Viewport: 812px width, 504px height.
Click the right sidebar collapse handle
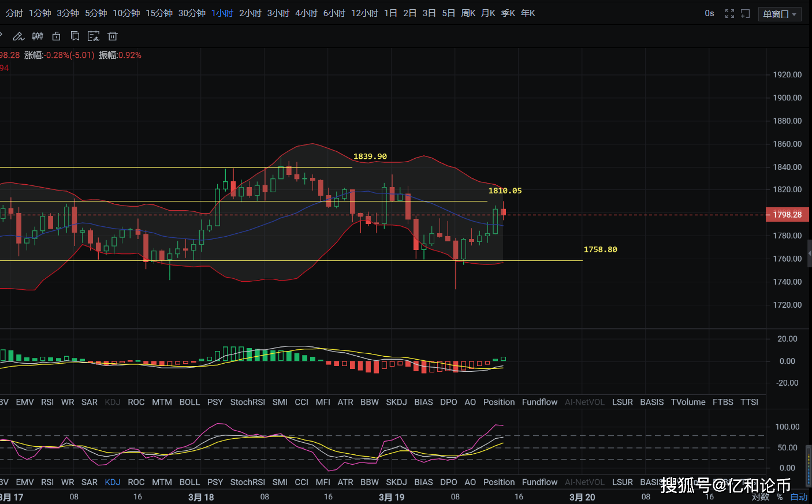tap(810, 253)
